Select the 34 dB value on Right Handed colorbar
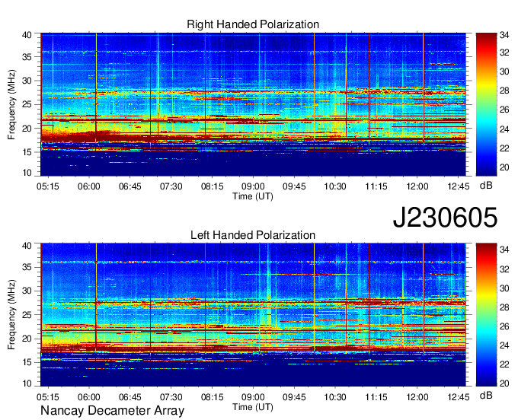 pyautogui.click(x=504, y=35)
